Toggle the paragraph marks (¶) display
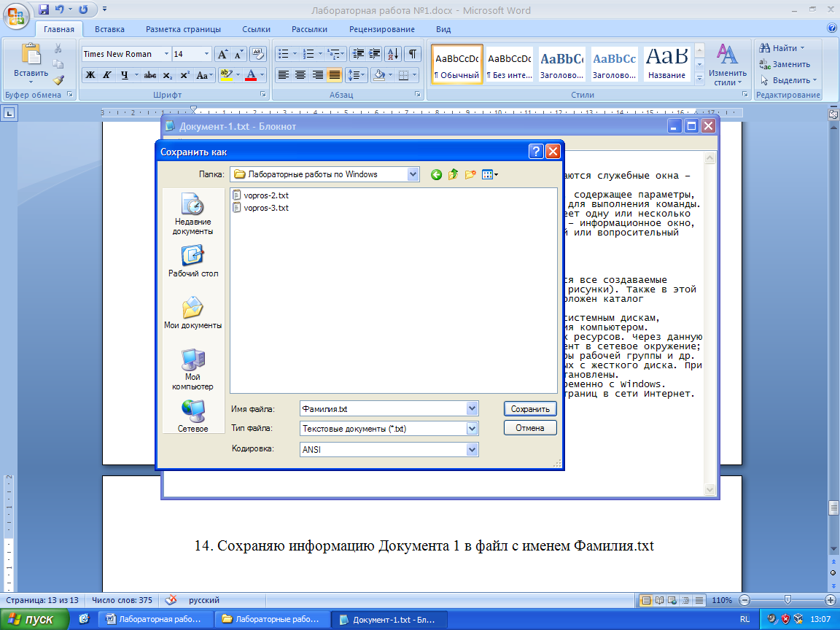Viewport: 840px width, 630px height. [413, 53]
